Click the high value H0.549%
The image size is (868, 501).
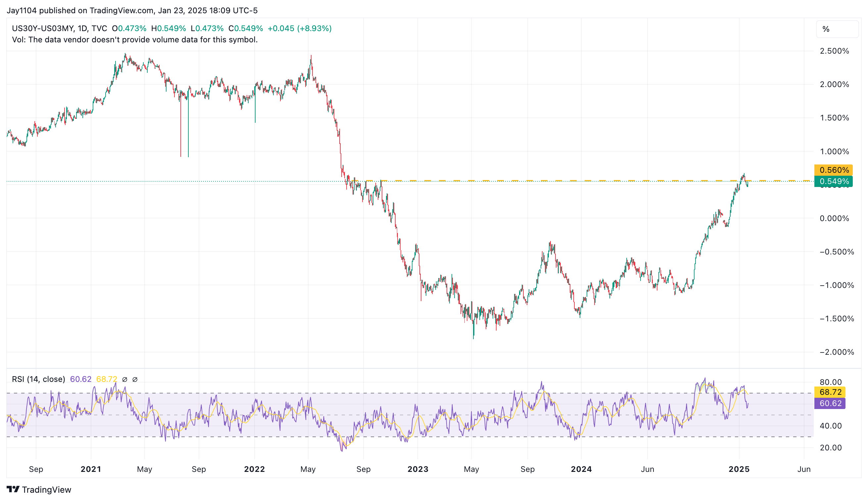(169, 28)
